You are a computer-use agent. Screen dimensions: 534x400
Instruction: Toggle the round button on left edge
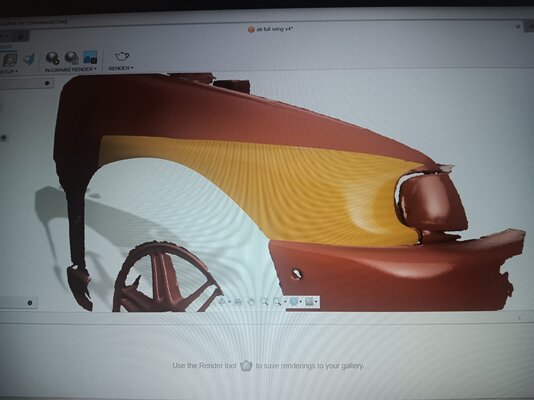tap(3, 138)
